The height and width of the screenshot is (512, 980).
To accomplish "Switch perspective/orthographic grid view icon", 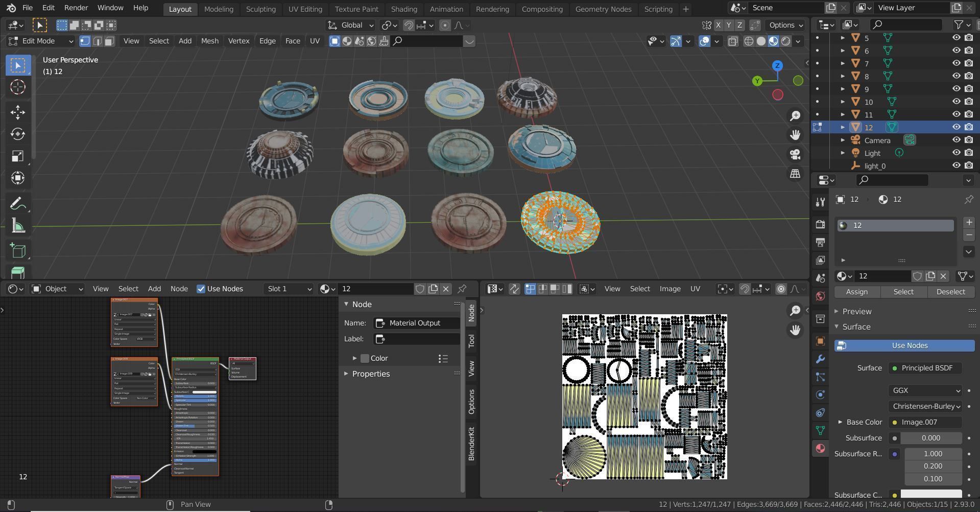I will tap(795, 174).
